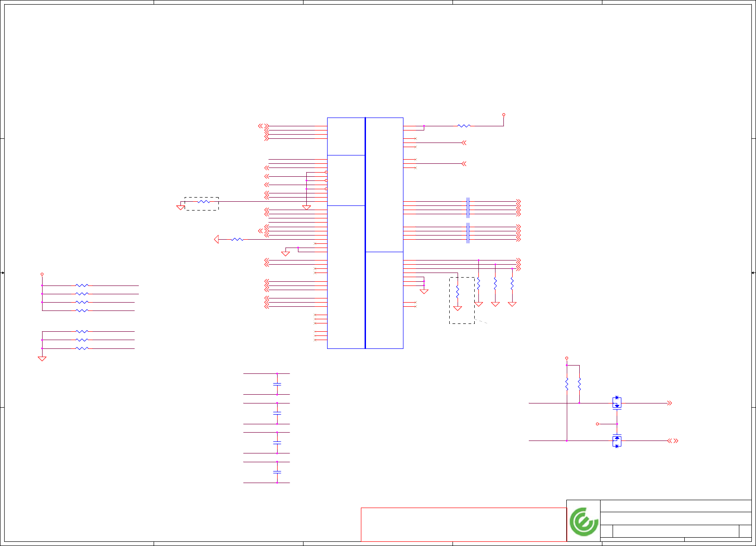Select the top-left section of the IC block
Viewport: 756px width, 546px height.
[x=346, y=136]
